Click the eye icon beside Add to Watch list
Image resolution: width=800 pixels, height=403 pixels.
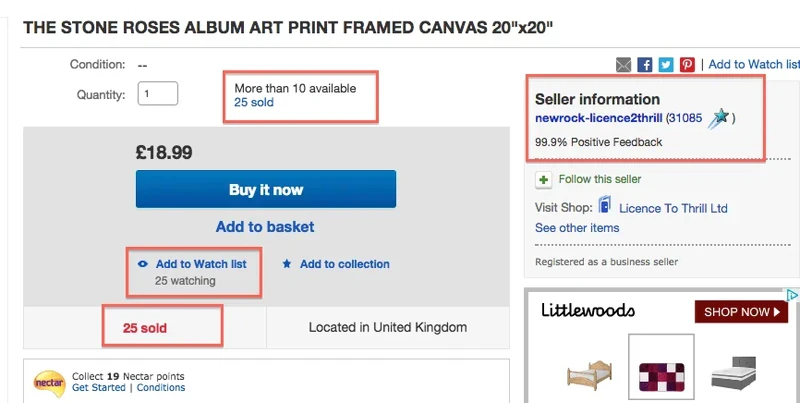tap(143, 264)
